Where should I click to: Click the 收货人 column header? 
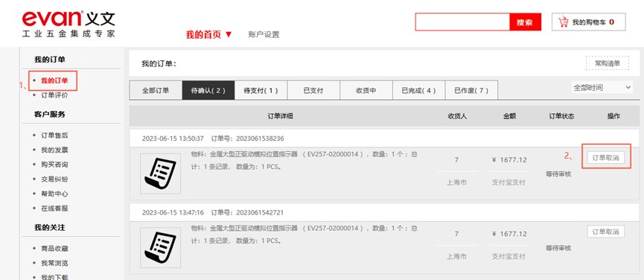pyautogui.click(x=457, y=116)
